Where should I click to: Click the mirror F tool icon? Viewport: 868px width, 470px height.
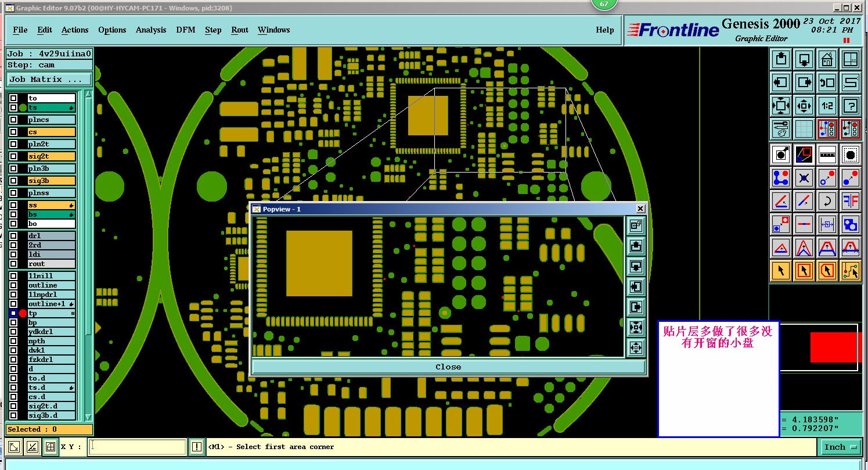(851, 201)
